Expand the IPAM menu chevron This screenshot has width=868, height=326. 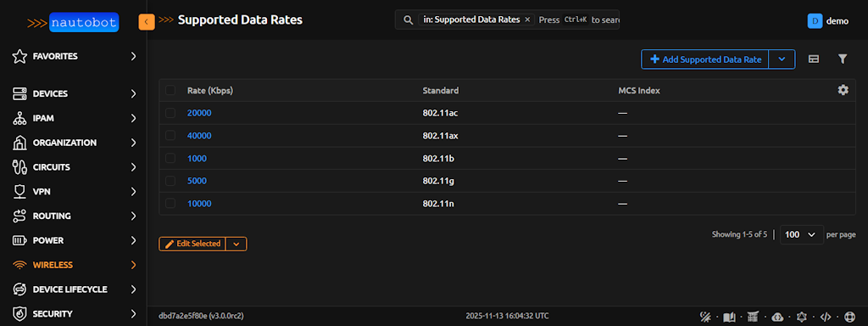[x=133, y=118]
